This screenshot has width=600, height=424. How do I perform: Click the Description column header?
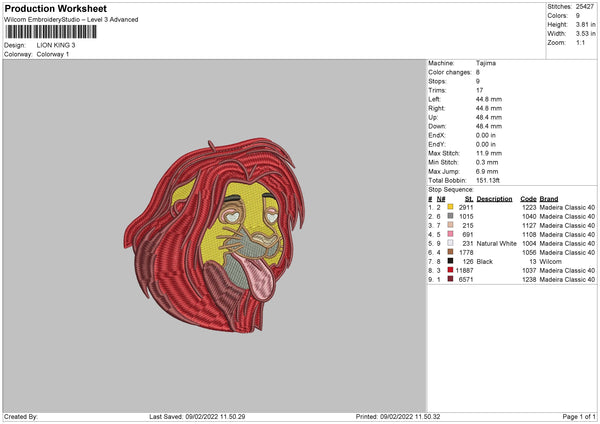coord(494,198)
